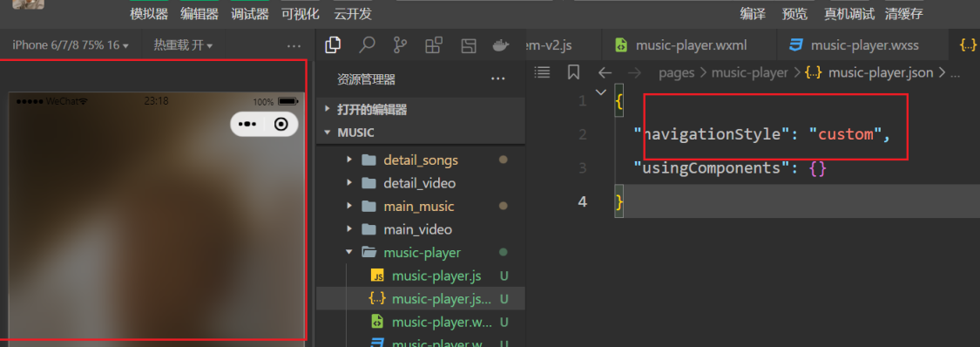Click the user avatar thumbnail

[28, 4]
